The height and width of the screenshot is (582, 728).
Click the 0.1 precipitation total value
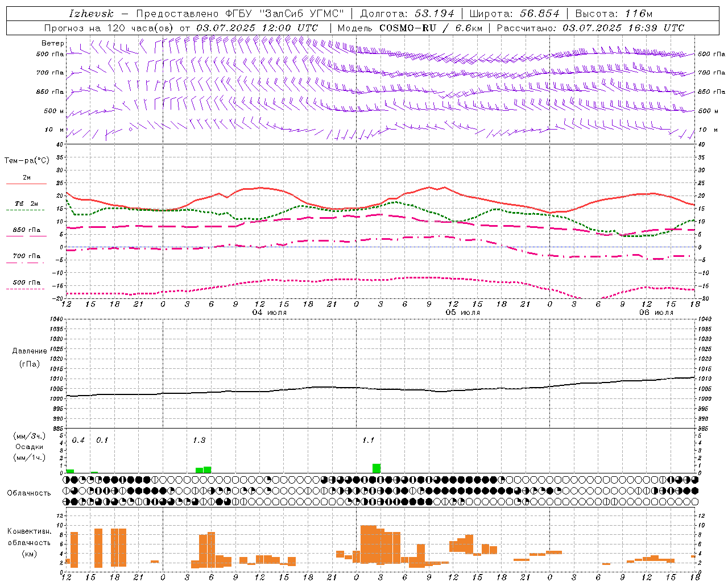pyautogui.click(x=102, y=440)
